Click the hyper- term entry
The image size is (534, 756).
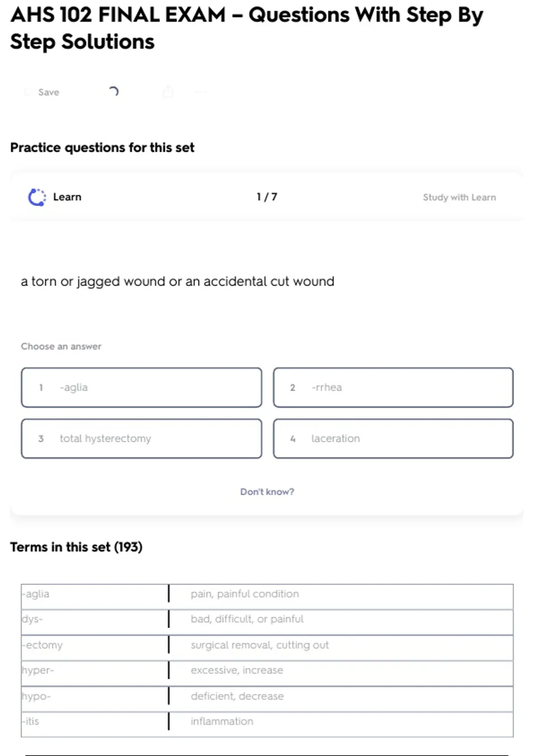pos(38,670)
